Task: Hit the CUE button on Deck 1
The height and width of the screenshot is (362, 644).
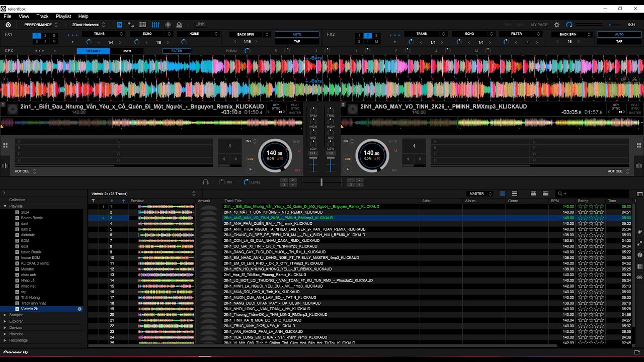Action: click(x=250, y=159)
